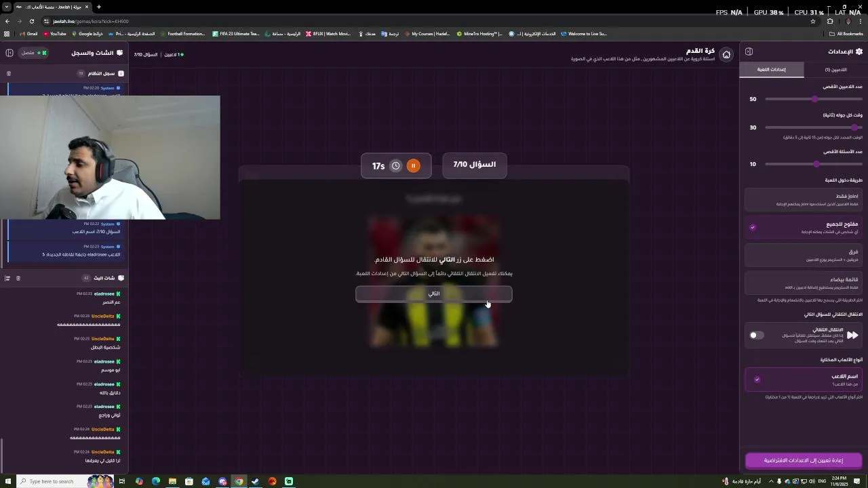Click the التالي button for the next question
Screen dimensions: 868x488
click(434, 293)
